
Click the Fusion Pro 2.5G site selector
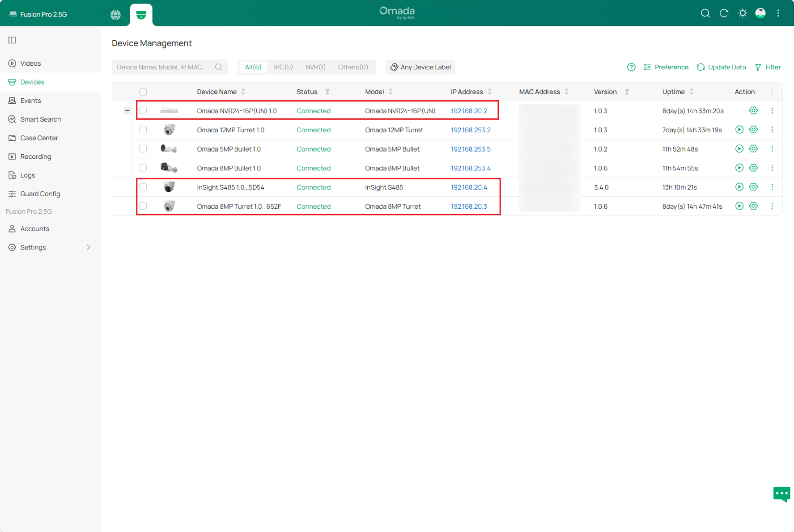38,14
